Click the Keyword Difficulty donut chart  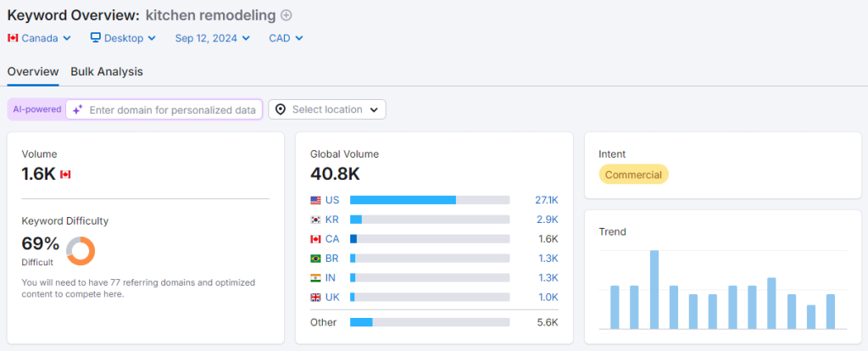(81, 250)
